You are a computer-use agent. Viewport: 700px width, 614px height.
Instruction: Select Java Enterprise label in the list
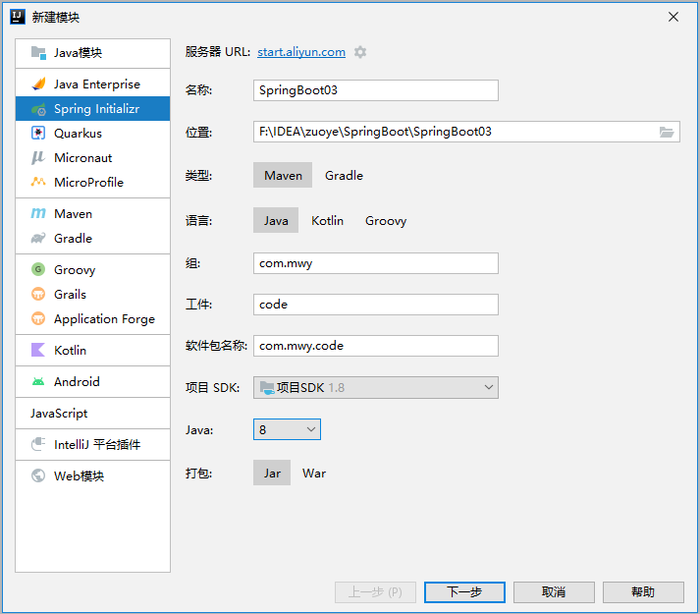pyautogui.click(x=97, y=84)
